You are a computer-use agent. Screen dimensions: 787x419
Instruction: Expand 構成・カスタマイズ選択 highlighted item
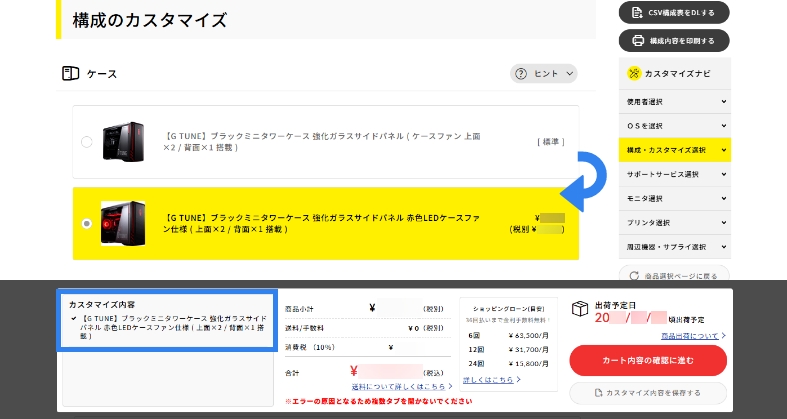pos(675,150)
